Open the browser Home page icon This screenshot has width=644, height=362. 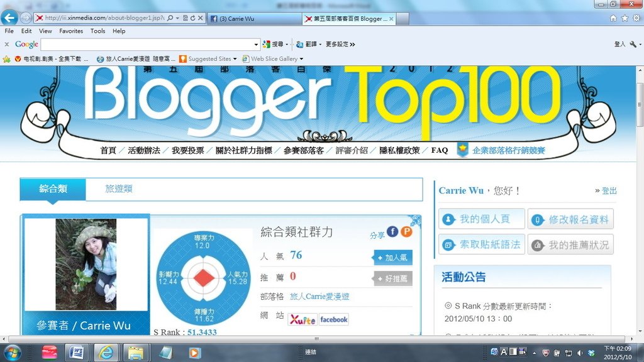click(613, 18)
